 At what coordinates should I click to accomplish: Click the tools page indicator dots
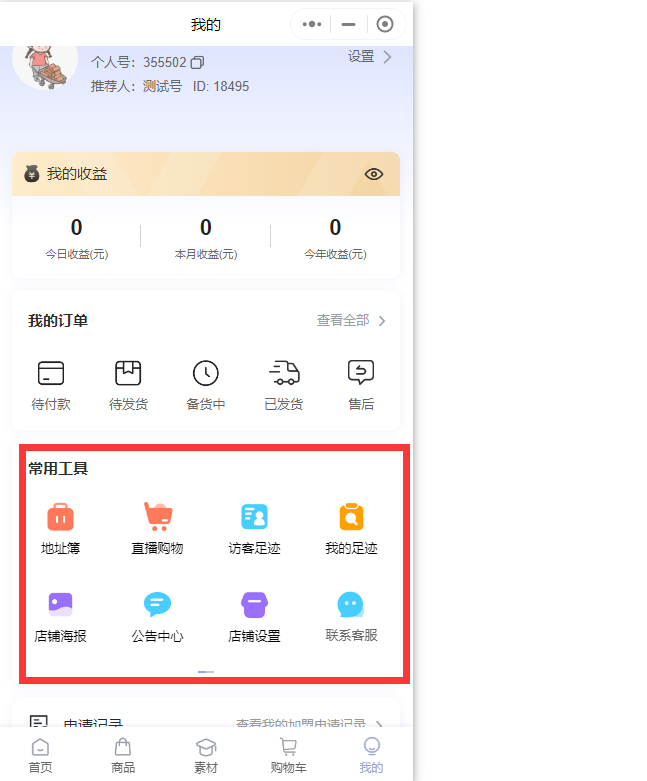pyautogui.click(x=206, y=672)
